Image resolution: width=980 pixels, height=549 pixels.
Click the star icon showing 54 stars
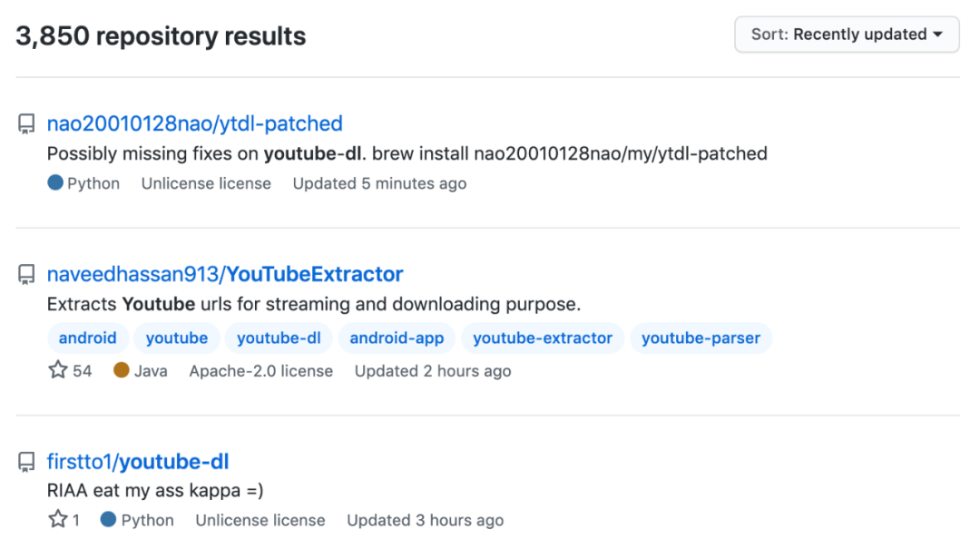(58, 370)
